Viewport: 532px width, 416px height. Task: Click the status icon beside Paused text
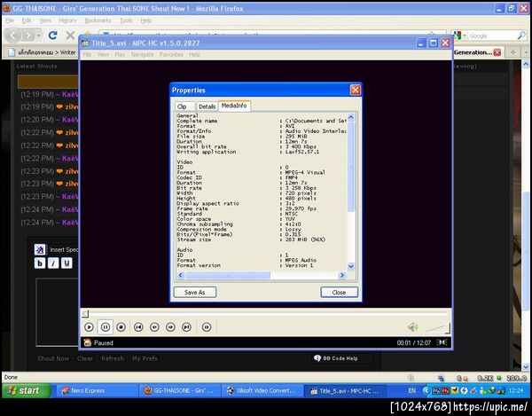(88, 342)
